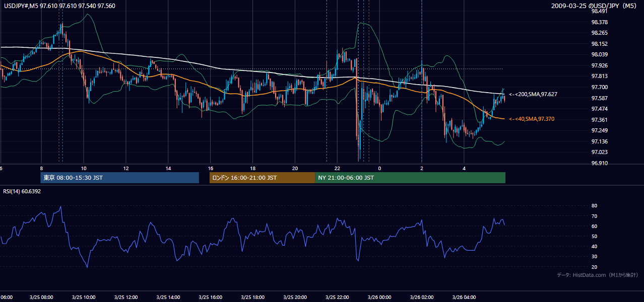Select the ロンドン 16:00-21:00 JST session bar
This screenshot has height=302, width=644.
click(262, 178)
